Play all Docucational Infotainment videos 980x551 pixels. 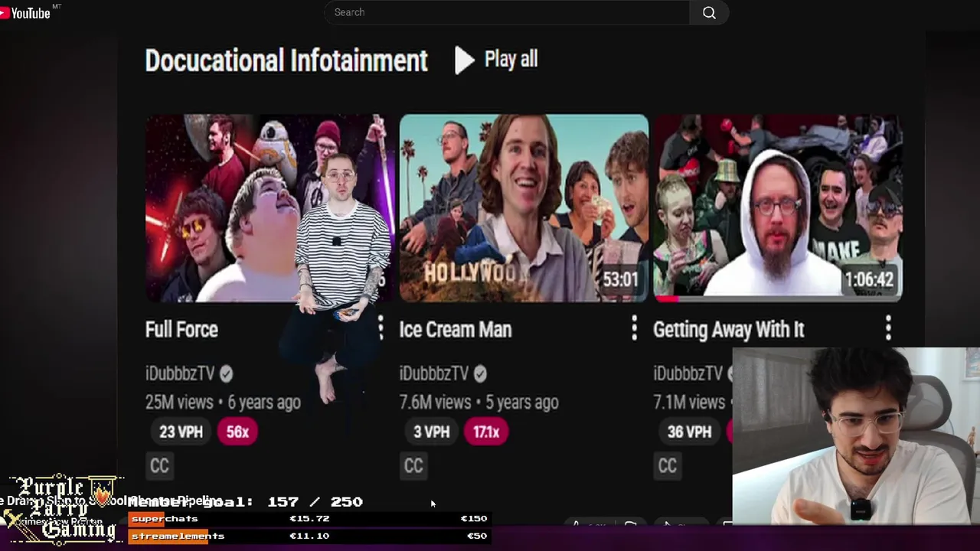[x=496, y=60]
